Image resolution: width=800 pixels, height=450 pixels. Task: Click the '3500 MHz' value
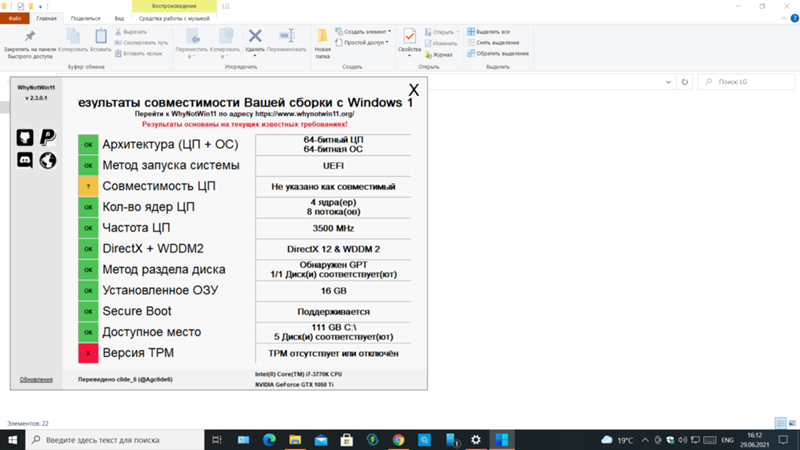(333, 228)
